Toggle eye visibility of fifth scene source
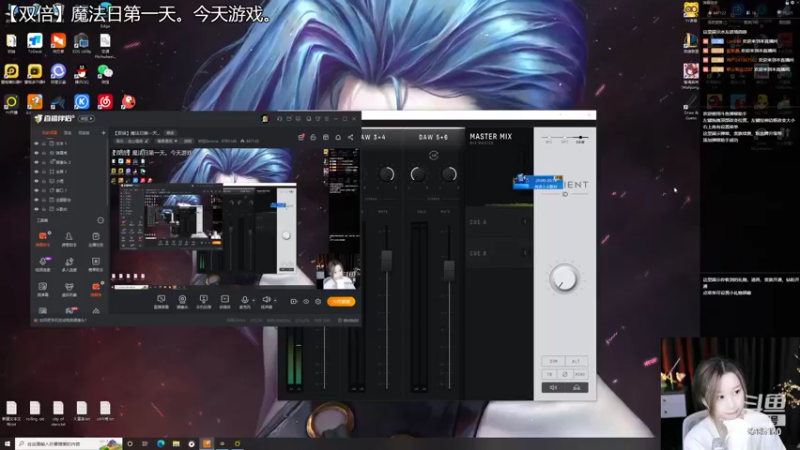This screenshot has height=450, width=800. (36, 181)
